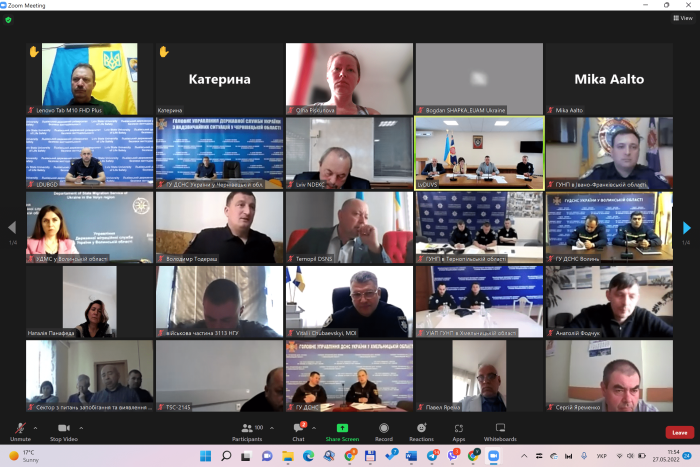This screenshot has width=700, height=467.
Task: Click the green encryption shield icon
Action: tap(8, 19)
